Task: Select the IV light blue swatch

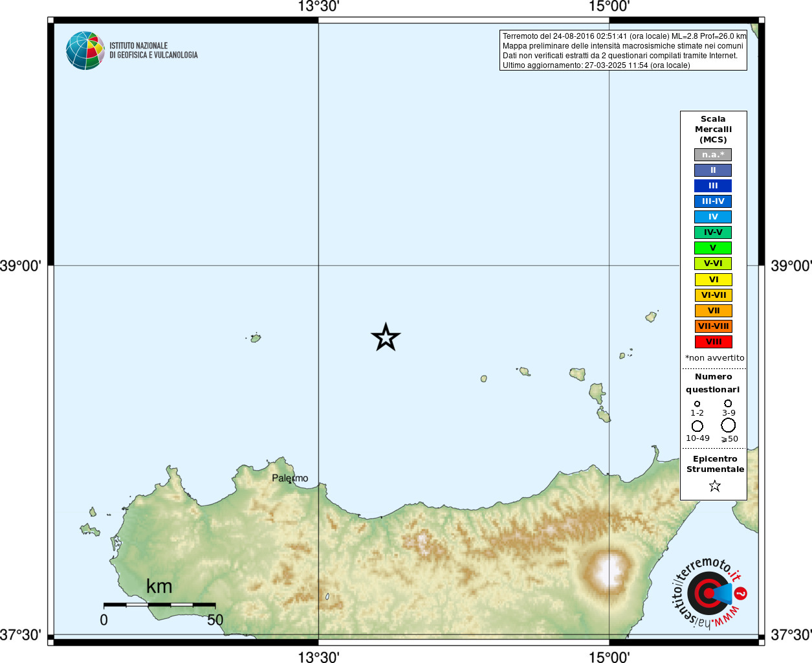Action: (x=713, y=217)
